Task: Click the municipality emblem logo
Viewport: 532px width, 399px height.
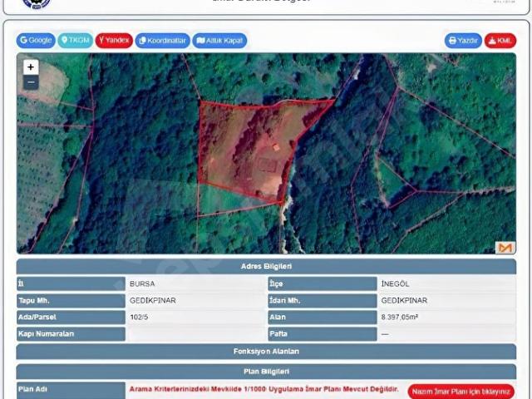Action: [x=37, y=3]
